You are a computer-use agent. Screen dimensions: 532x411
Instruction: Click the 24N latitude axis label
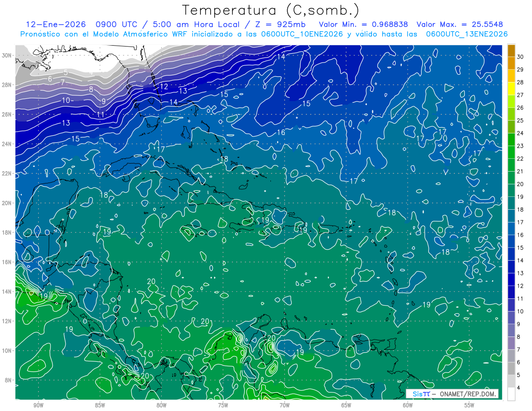(x=8, y=144)
